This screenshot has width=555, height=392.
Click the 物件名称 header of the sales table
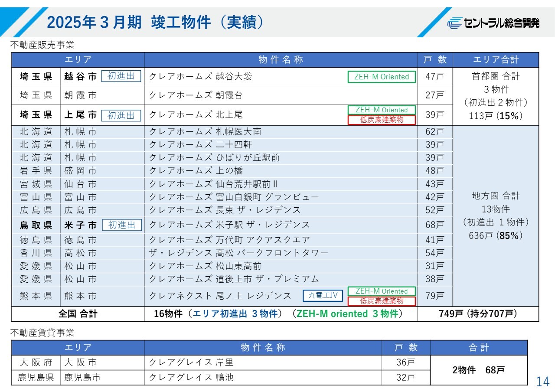pyautogui.click(x=281, y=60)
